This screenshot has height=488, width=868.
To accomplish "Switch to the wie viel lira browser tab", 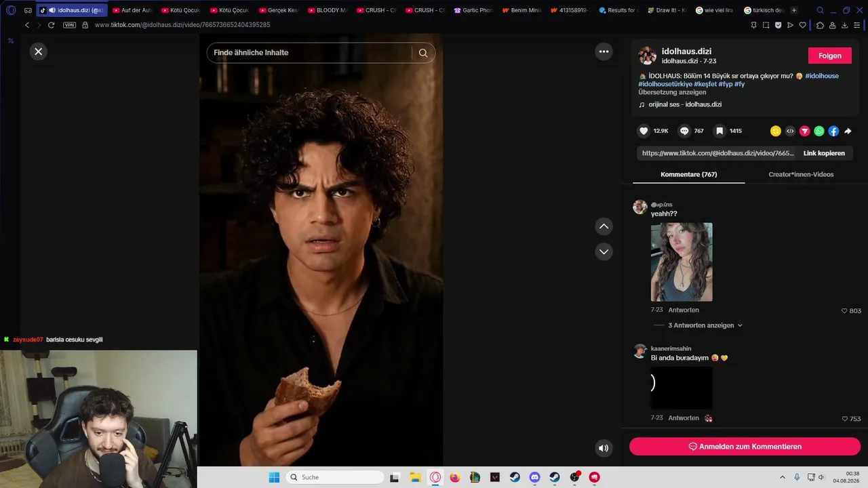I will pyautogui.click(x=715, y=10).
